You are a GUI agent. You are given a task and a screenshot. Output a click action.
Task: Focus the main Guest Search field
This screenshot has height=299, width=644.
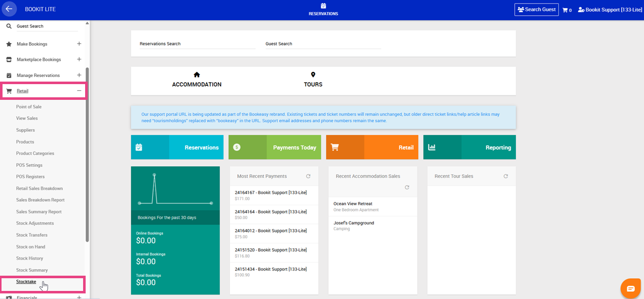(323, 44)
